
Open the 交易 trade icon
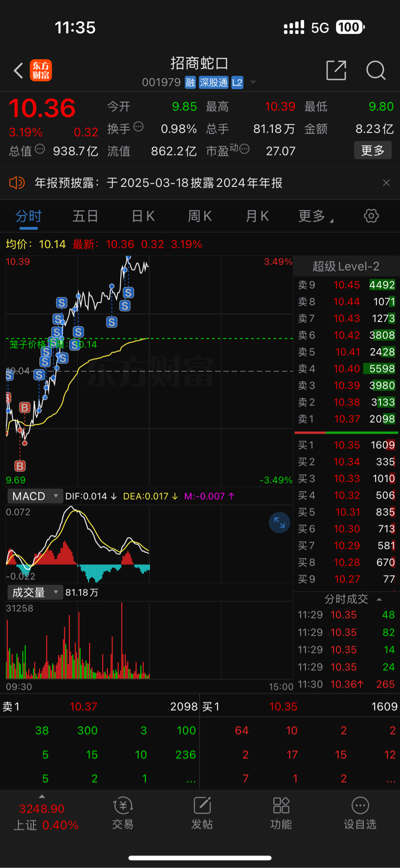(123, 813)
